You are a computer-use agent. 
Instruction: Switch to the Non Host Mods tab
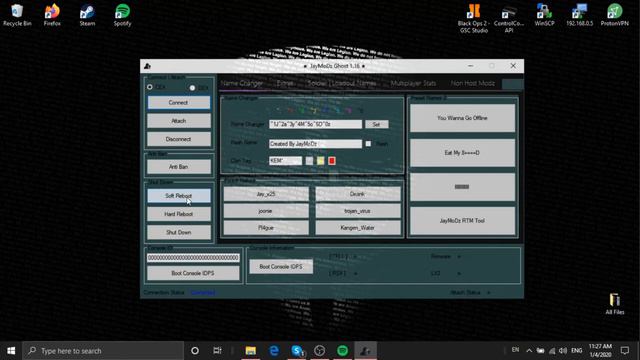pyautogui.click(x=473, y=83)
